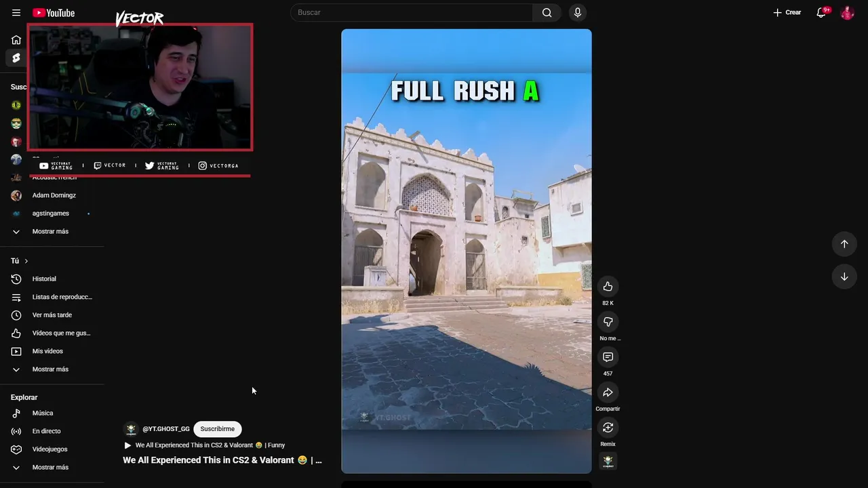Expand Mostrar más under Explorar
Screen dimensions: 868x488
click(x=52, y=468)
